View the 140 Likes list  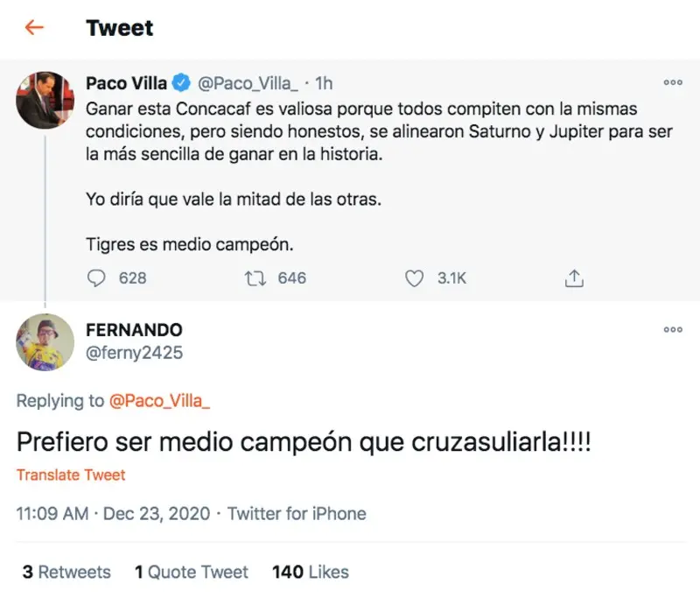click(311, 572)
